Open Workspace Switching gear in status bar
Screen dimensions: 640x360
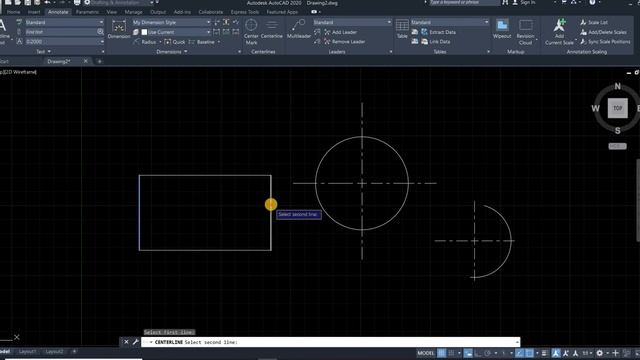click(600, 353)
